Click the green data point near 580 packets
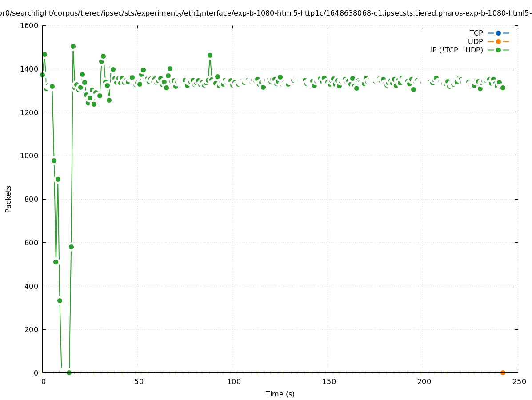 point(71,247)
